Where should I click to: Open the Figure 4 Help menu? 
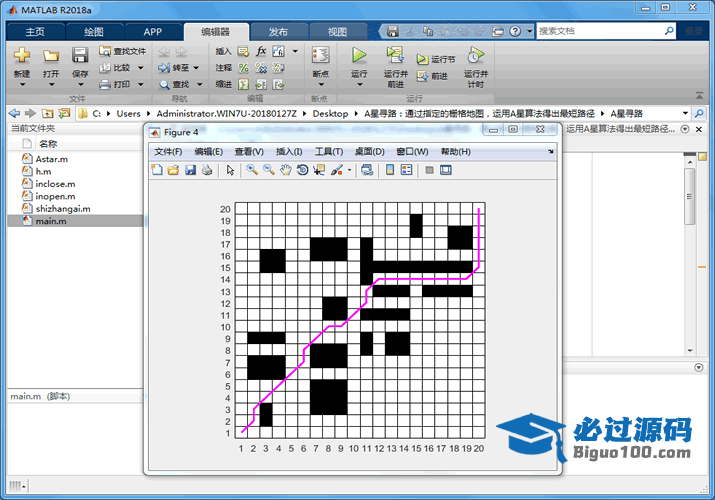pos(455,152)
